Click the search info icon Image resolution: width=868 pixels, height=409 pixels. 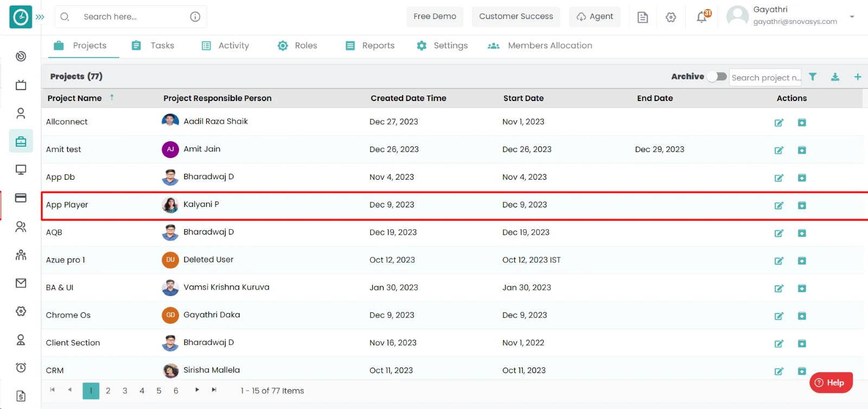coord(195,17)
